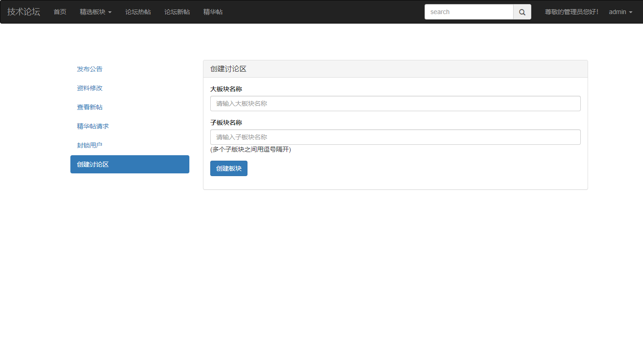
Task: Select 精华帖 in top navigation
Action: 213,12
